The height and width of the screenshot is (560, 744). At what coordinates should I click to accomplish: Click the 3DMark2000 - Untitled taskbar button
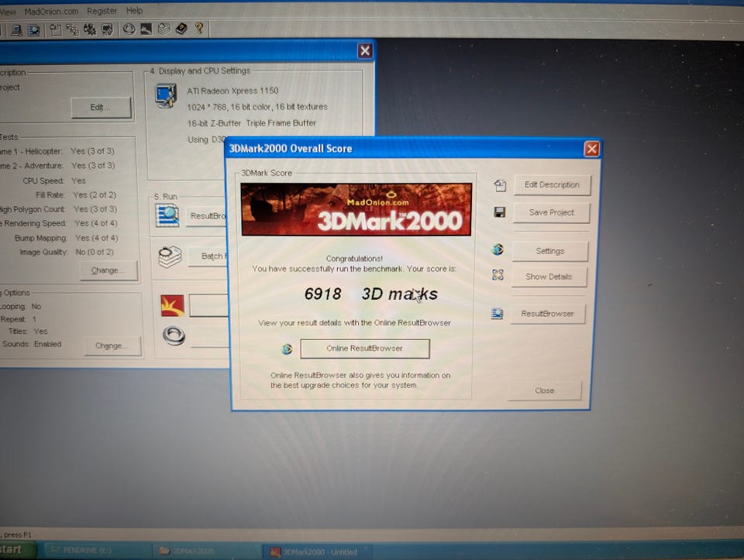tap(317, 552)
